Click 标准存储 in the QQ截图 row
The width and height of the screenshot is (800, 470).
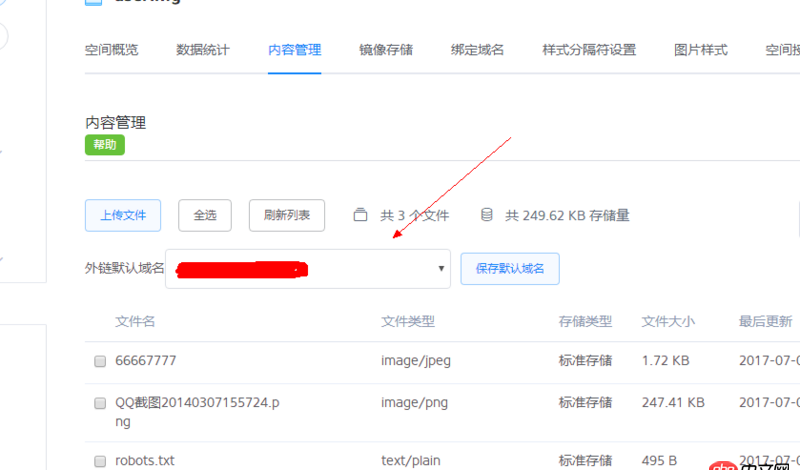pyautogui.click(x=585, y=403)
